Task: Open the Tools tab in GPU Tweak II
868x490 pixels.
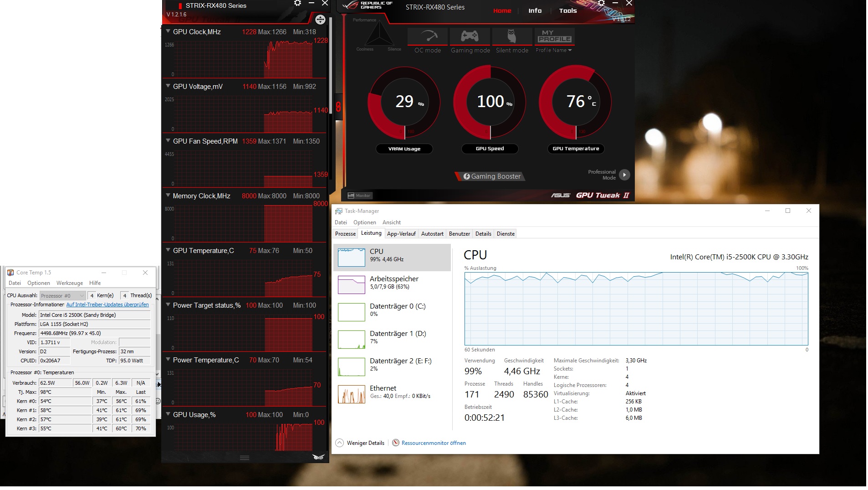Action: tap(568, 10)
